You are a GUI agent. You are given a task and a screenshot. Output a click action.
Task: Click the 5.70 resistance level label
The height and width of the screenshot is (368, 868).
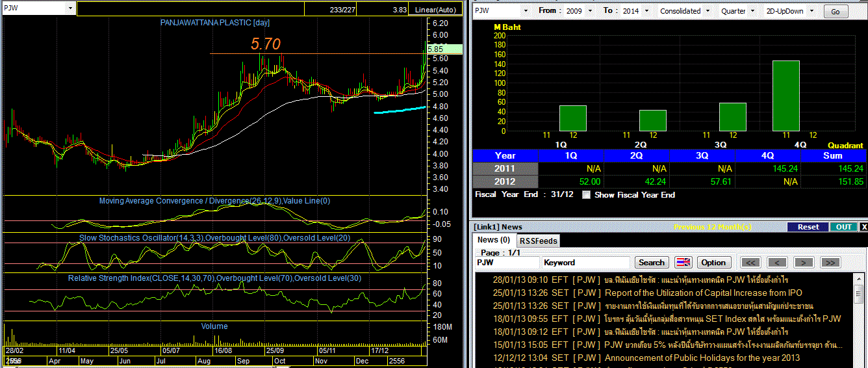(x=266, y=44)
